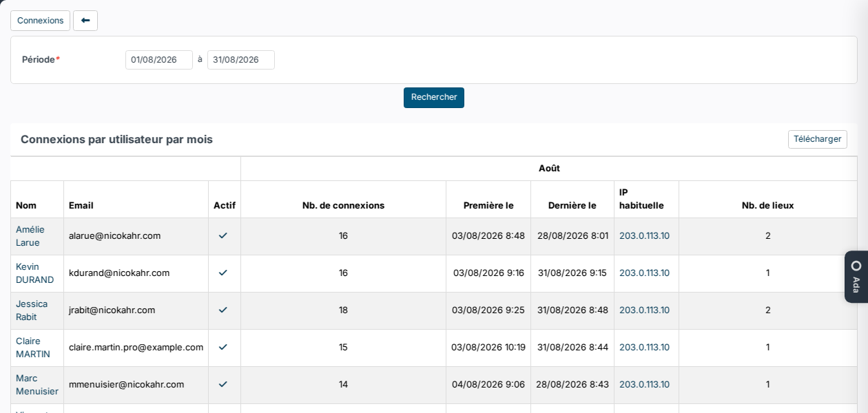Select email alarue@nicokahr.com
Image resolution: width=868 pixels, height=413 pixels.
114,235
